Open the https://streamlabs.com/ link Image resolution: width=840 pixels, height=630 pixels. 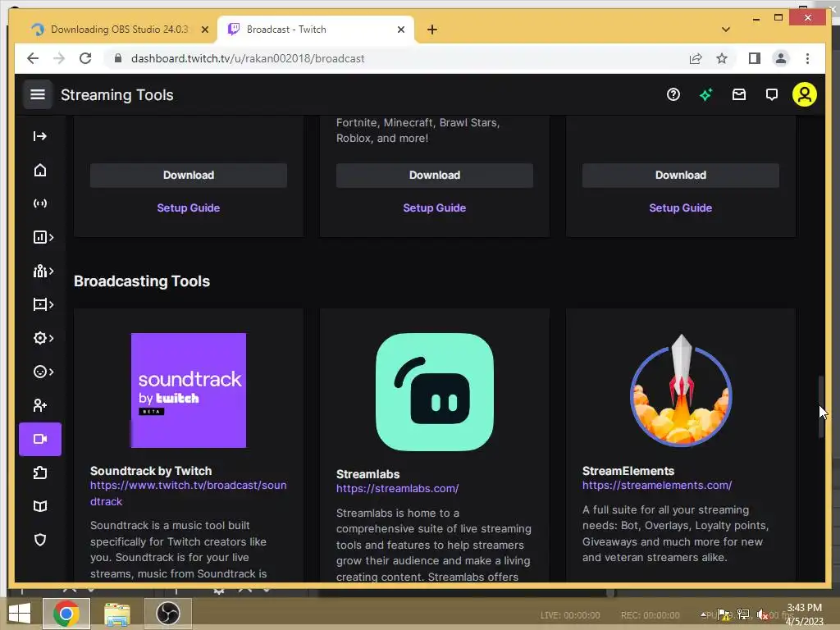click(398, 489)
